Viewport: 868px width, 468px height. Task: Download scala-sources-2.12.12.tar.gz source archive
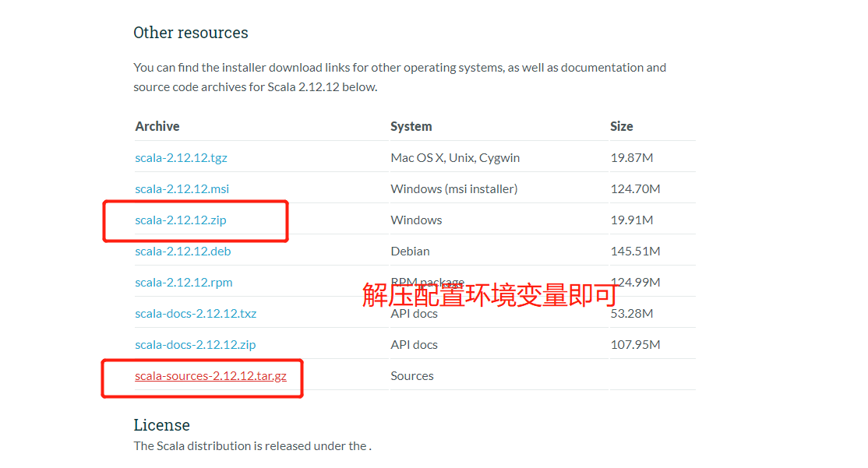coord(210,376)
